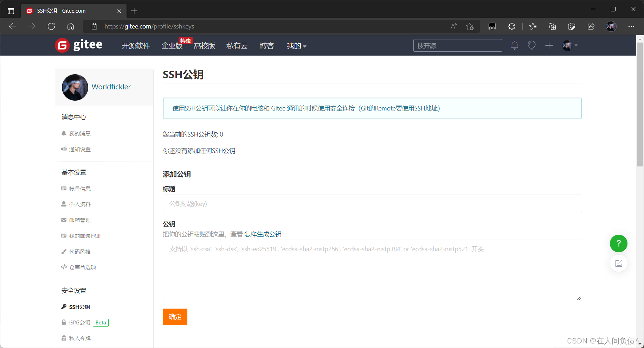Add this page to favorites
The height and width of the screenshot is (348, 644).
(470, 26)
